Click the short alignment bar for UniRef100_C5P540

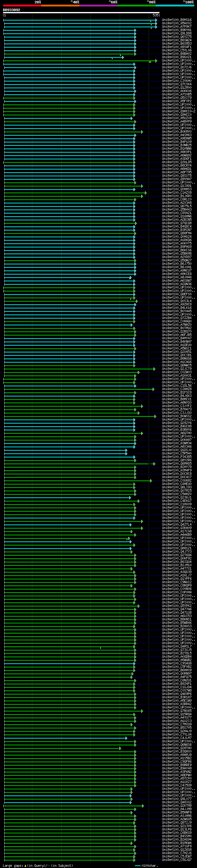[x=66, y=454]
